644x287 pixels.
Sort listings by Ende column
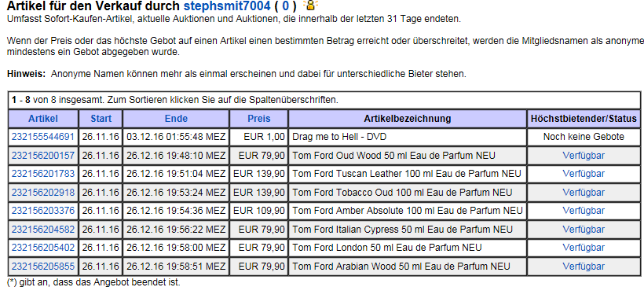[176, 119]
